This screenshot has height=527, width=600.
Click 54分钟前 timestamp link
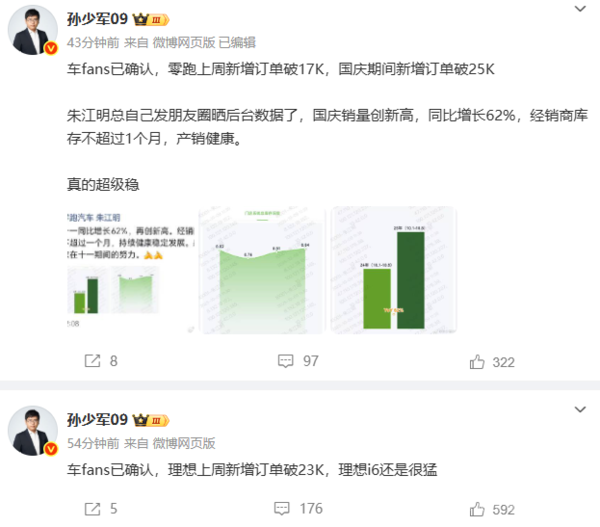[93, 443]
